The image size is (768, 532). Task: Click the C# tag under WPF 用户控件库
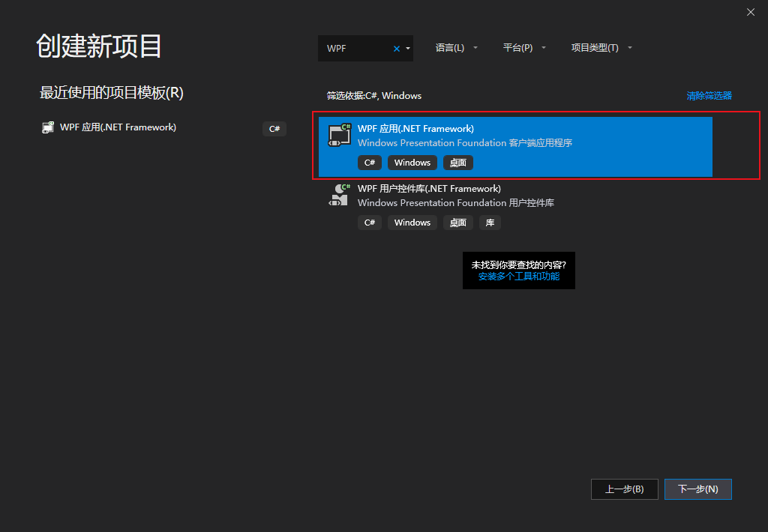coord(370,223)
